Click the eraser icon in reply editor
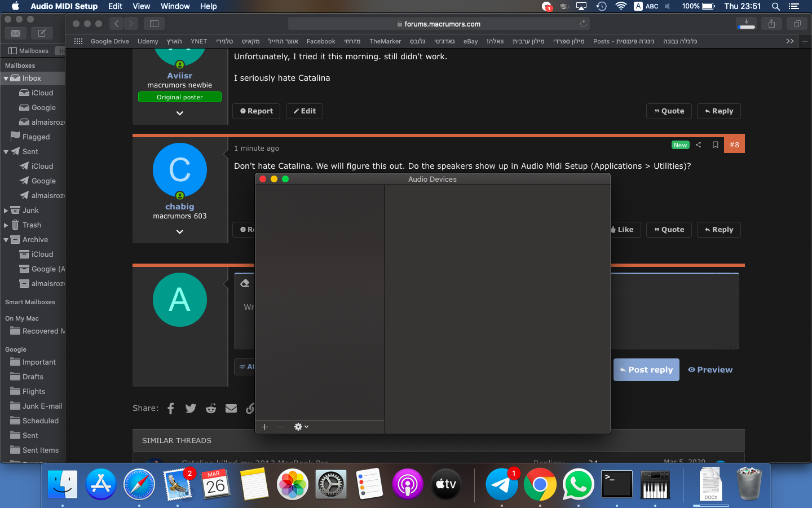 (245, 283)
